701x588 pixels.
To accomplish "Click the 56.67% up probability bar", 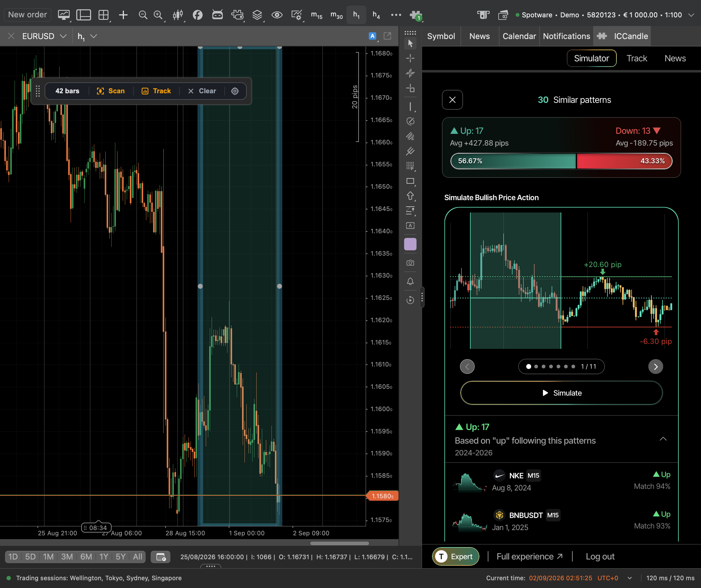I will pyautogui.click(x=514, y=161).
